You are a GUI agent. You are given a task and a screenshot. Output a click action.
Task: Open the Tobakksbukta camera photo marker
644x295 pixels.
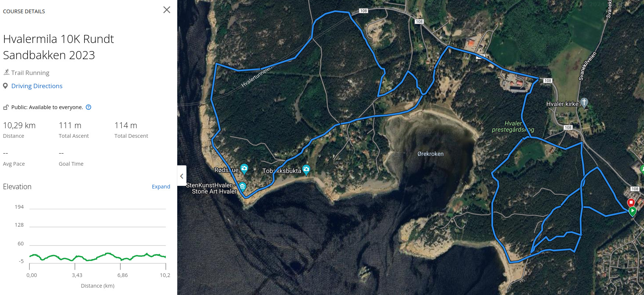(306, 170)
